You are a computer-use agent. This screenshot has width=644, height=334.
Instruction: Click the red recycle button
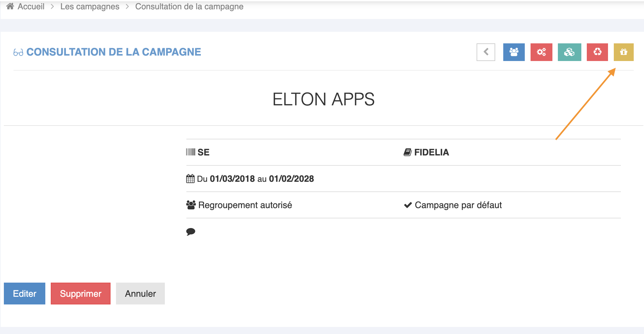pos(597,52)
